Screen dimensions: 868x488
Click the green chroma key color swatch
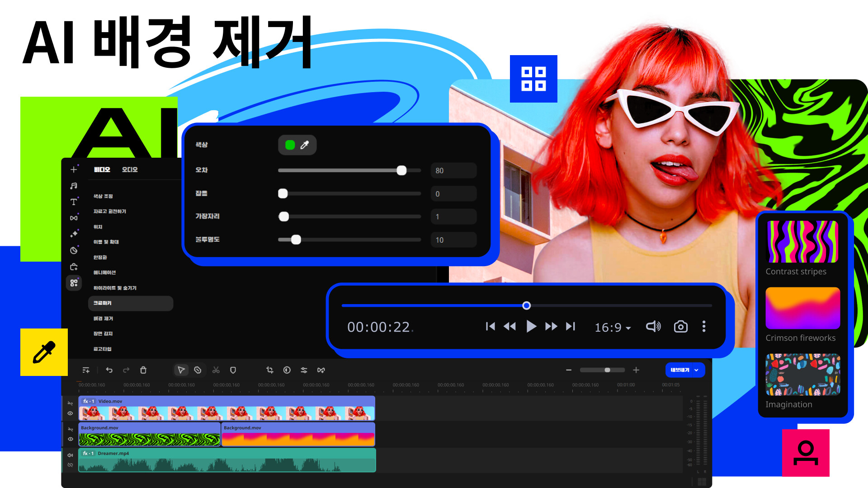290,145
